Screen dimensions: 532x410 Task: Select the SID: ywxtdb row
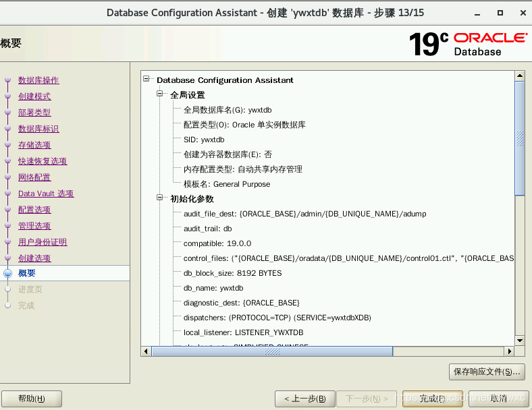[x=204, y=140]
